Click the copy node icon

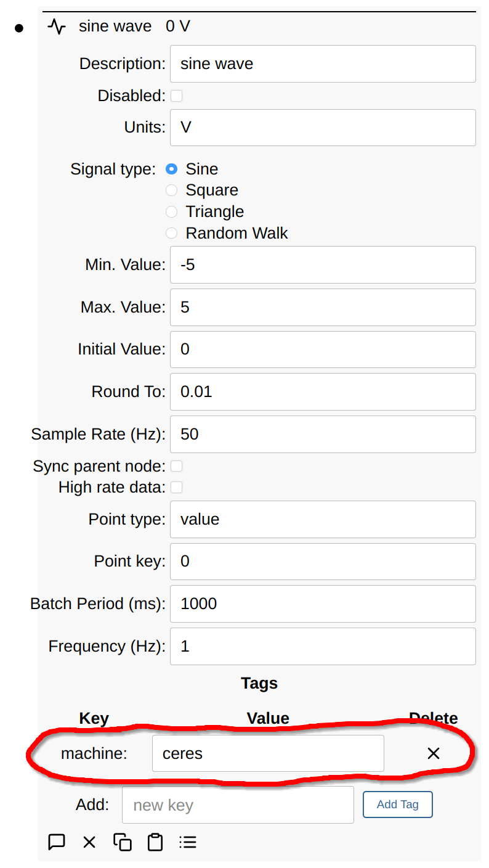tap(123, 842)
